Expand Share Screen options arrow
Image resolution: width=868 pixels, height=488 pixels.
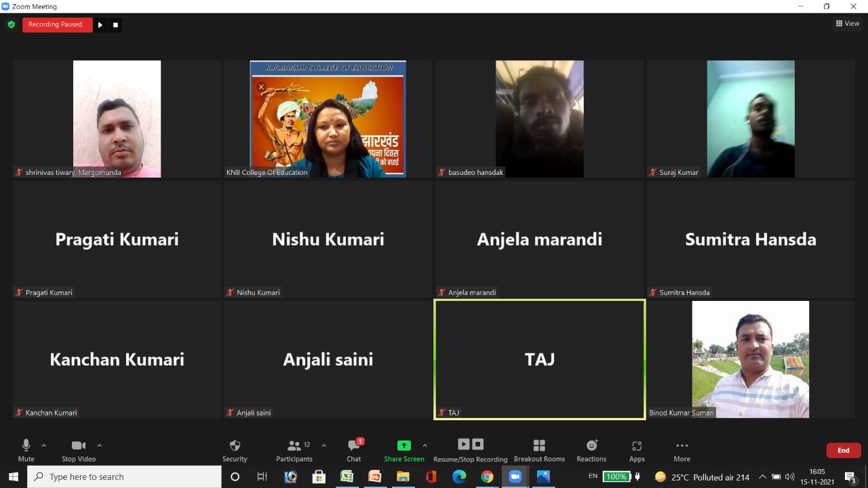[x=425, y=445]
